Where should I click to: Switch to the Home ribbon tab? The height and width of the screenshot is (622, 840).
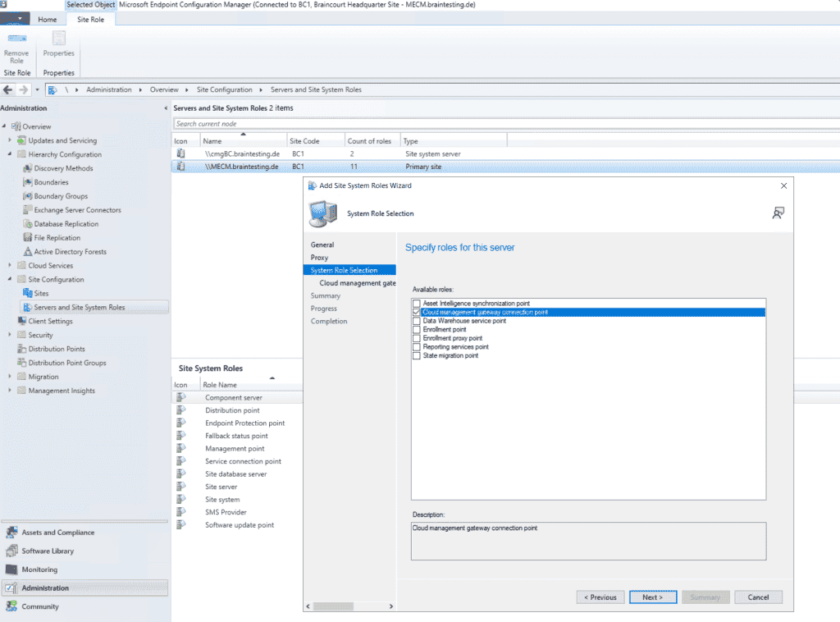tap(48, 19)
